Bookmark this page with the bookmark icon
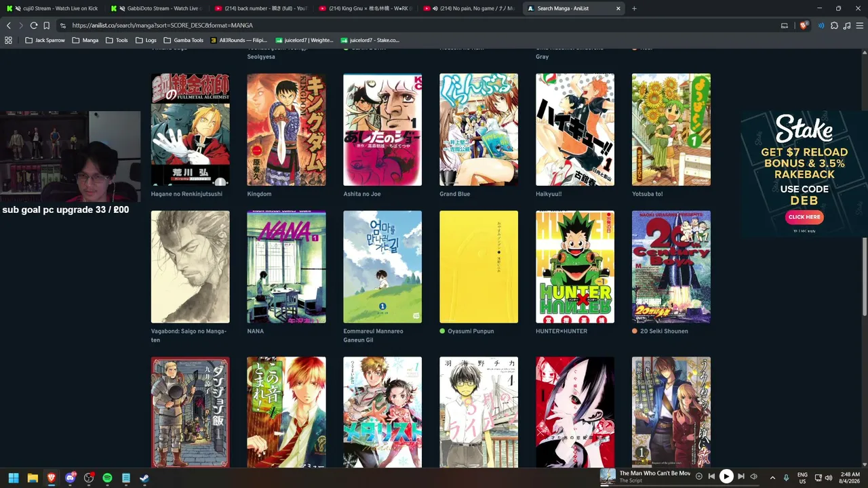868x488 pixels. (x=46, y=25)
